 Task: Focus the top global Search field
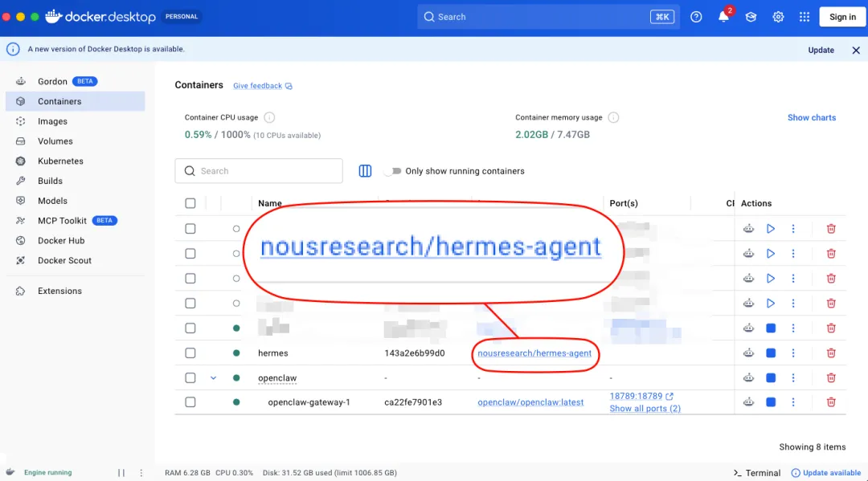point(548,17)
